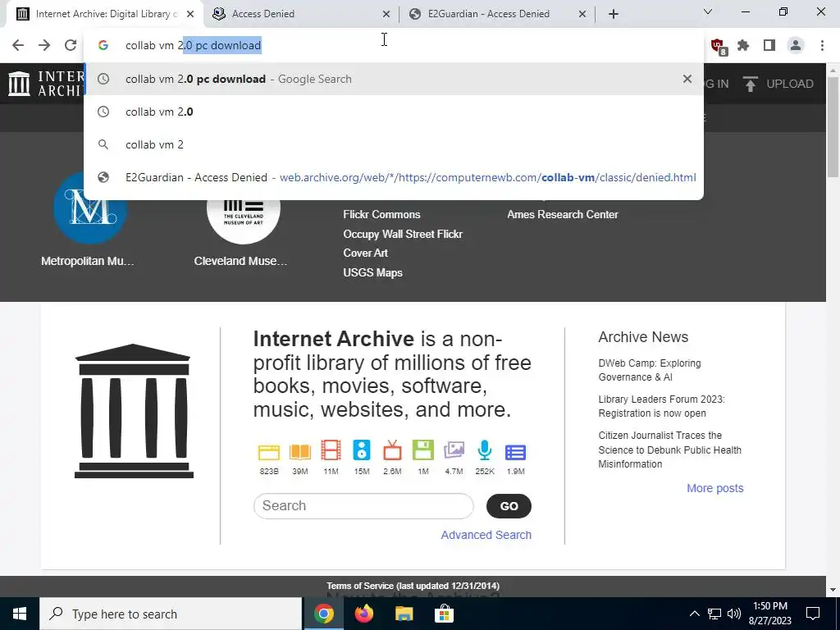This screenshot has height=630, width=840.
Task: Open the Ames Research Center link
Action: coord(563,214)
